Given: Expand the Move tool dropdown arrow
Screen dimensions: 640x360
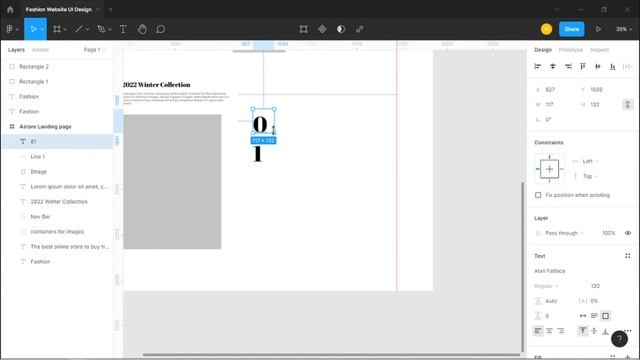Looking at the screenshot, I should [x=42, y=29].
